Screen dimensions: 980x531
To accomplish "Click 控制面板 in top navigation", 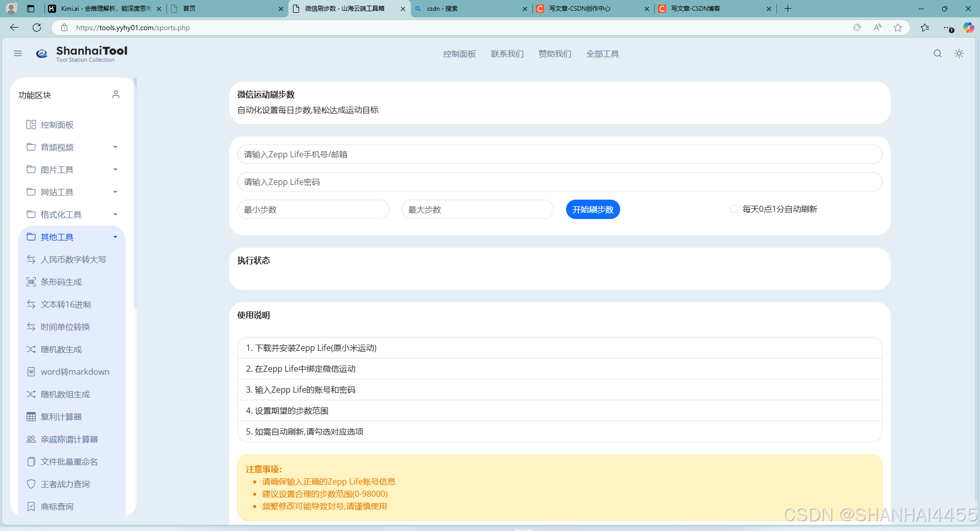I will point(459,54).
